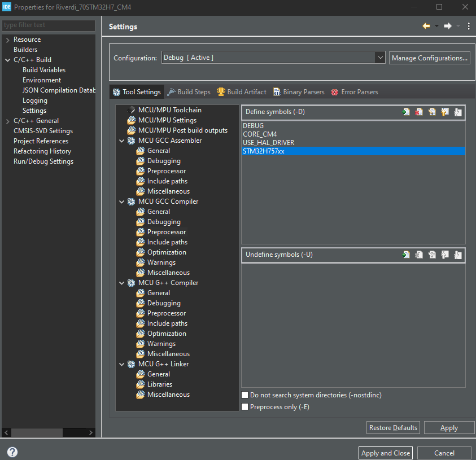Move the selected define symbol down
The width and height of the screenshot is (476, 460).
[458, 112]
